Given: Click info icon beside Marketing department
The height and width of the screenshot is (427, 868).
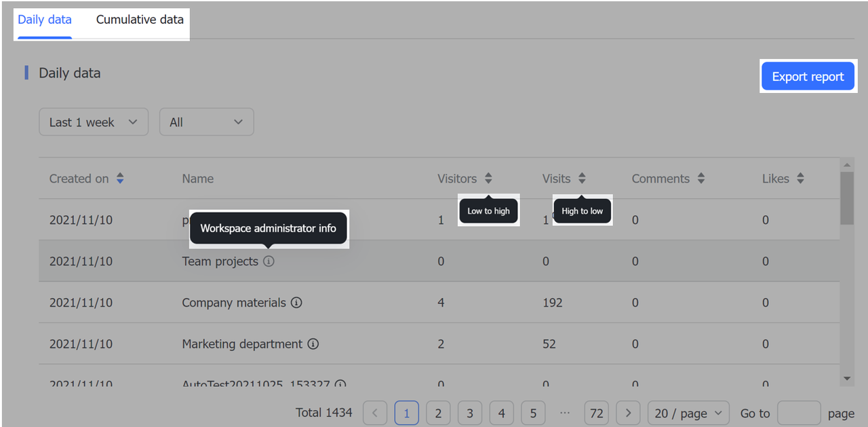Looking at the screenshot, I should click(x=313, y=344).
